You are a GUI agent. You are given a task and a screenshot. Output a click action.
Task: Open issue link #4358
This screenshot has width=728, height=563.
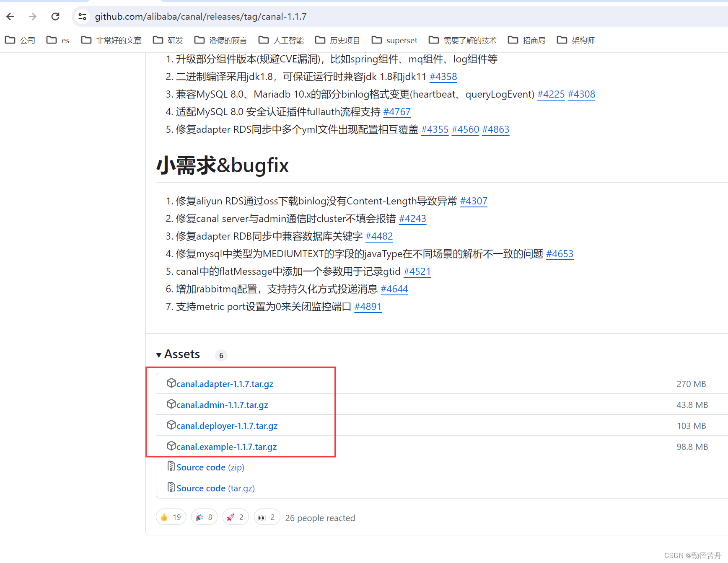[x=443, y=77]
